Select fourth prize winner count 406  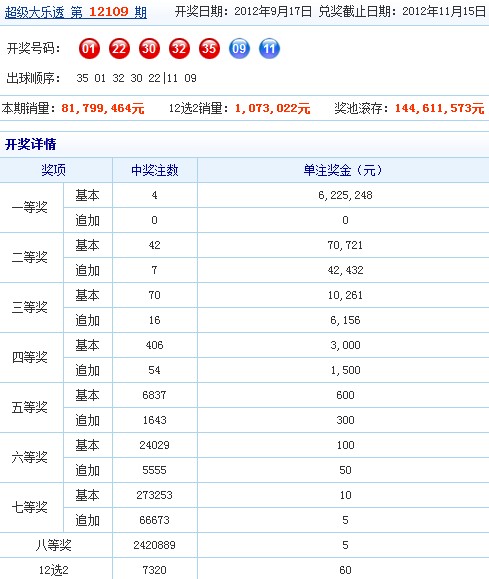pos(154,345)
